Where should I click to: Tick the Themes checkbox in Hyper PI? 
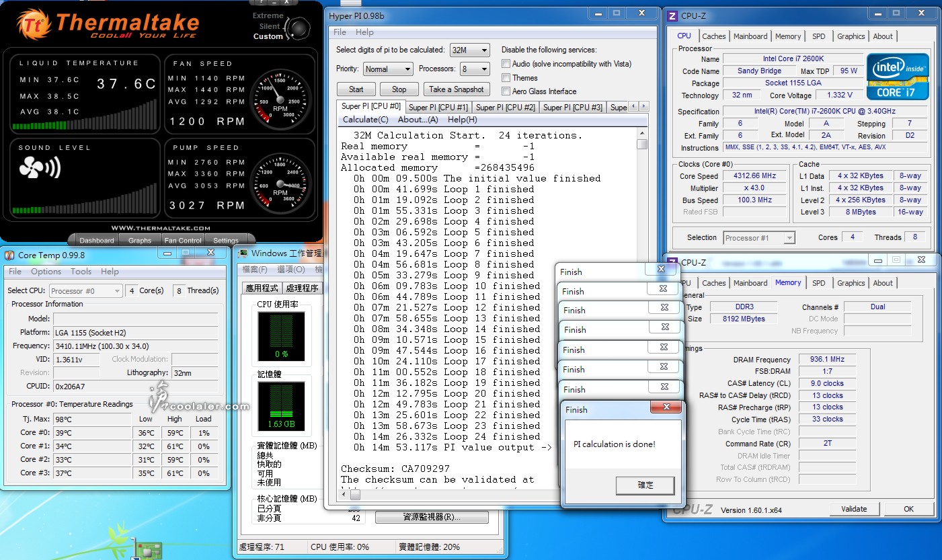[x=506, y=78]
